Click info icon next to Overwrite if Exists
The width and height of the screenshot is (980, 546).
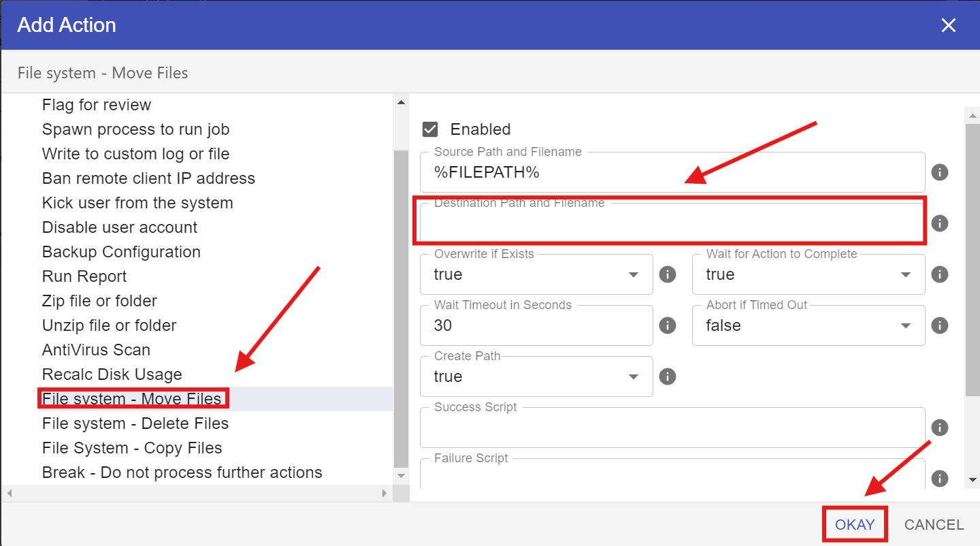[x=668, y=274]
